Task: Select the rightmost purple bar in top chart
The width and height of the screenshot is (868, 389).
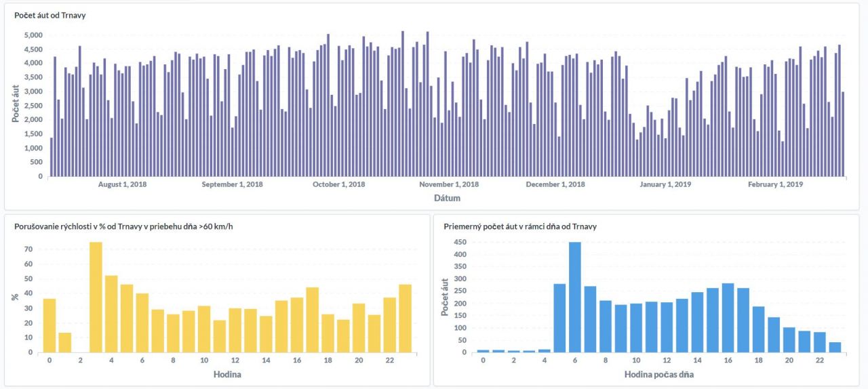Action: point(843,134)
